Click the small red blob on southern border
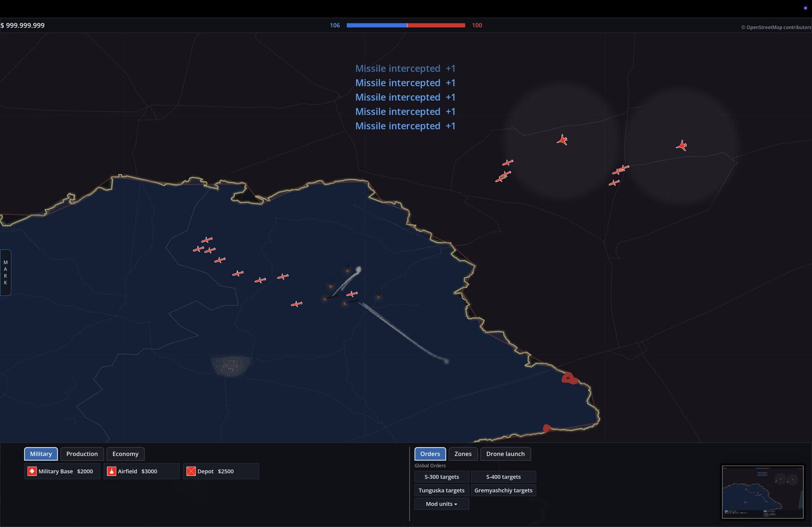The width and height of the screenshot is (812, 527). click(x=547, y=428)
